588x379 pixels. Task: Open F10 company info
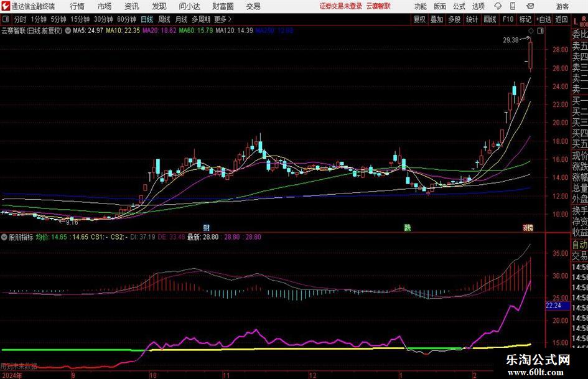click(508, 19)
